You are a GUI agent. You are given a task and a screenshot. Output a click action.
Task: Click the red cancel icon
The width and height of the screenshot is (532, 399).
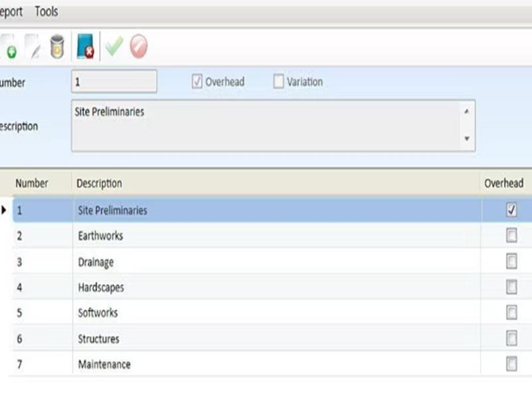click(x=138, y=46)
